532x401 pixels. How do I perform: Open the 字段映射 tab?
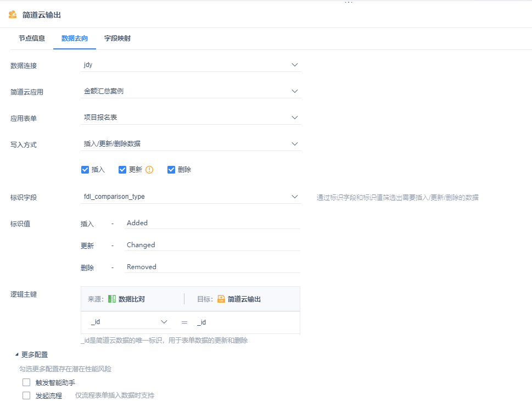coord(117,38)
